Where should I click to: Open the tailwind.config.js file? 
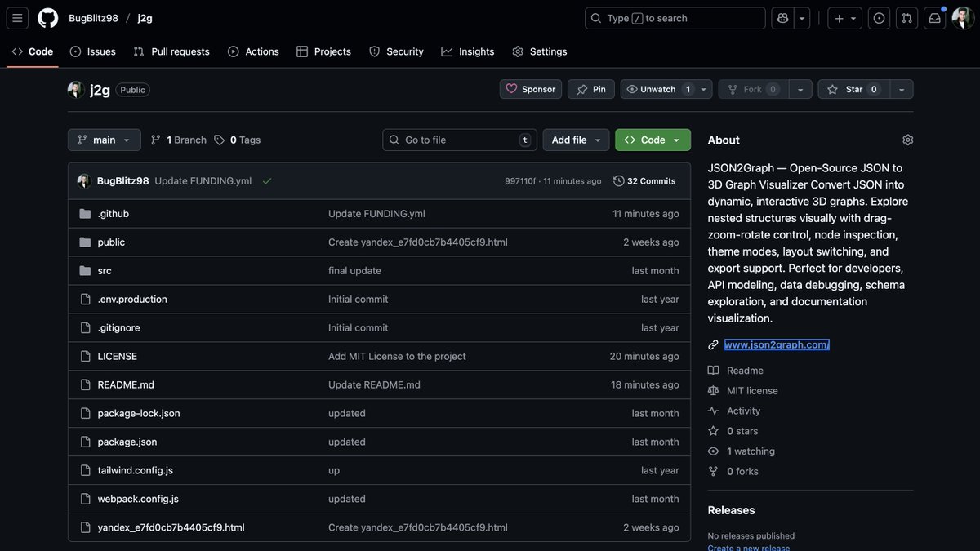[x=136, y=471]
